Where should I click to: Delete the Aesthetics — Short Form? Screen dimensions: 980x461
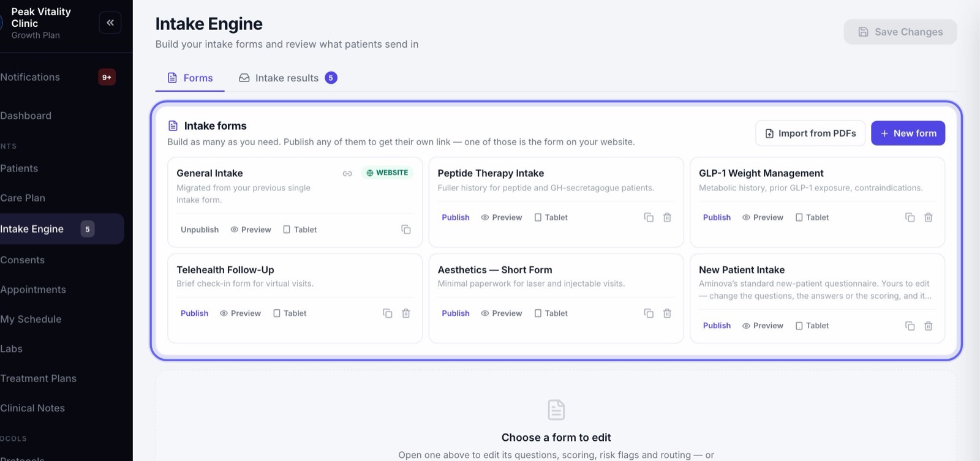tap(667, 313)
